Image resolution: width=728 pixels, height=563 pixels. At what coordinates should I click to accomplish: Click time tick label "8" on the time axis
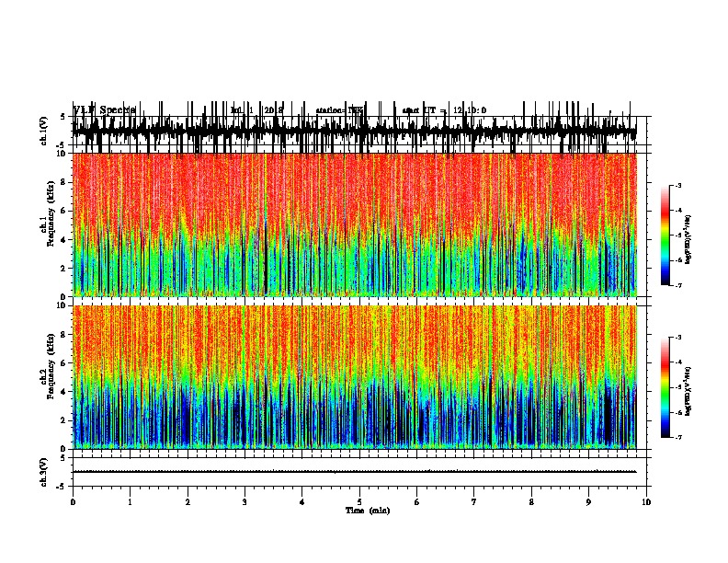pyautogui.click(x=531, y=502)
